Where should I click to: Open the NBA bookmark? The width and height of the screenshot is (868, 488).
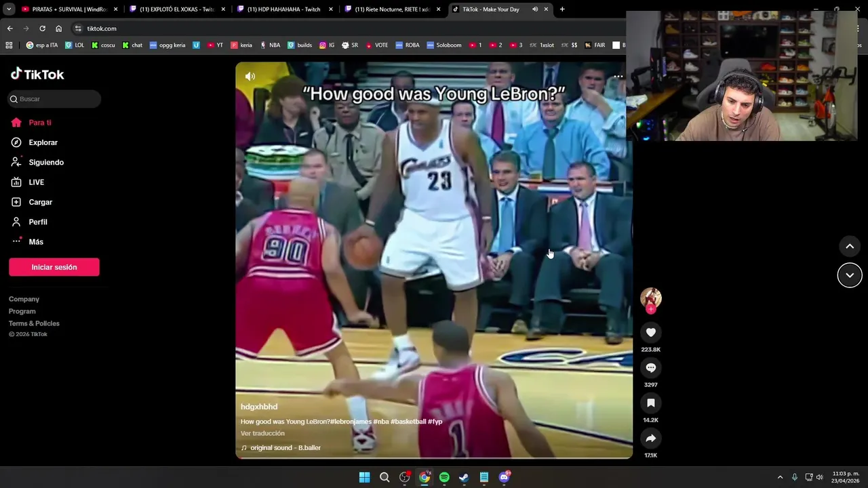pyautogui.click(x=269, y=45)
